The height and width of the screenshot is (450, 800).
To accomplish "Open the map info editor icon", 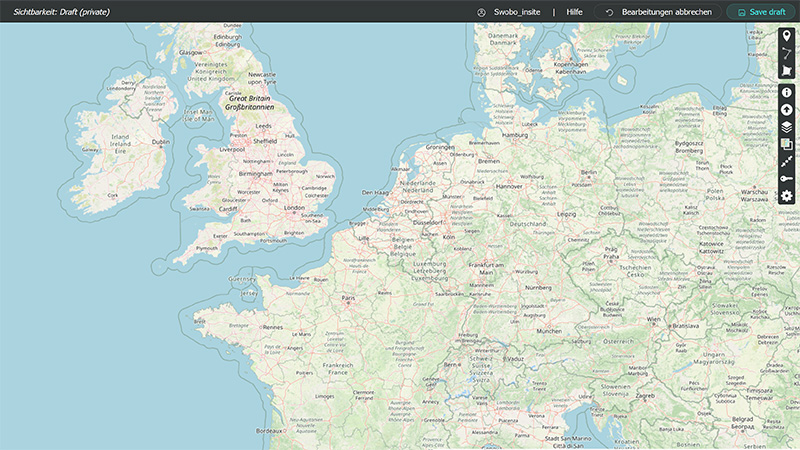I will point(786,92).
